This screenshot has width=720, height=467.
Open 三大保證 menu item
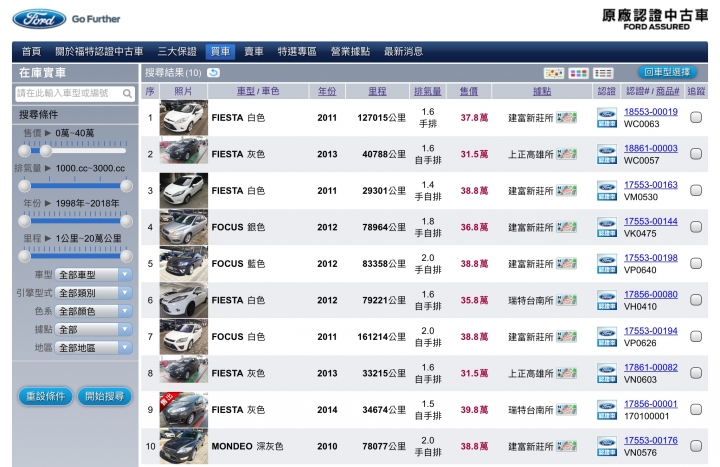[177, 51]
